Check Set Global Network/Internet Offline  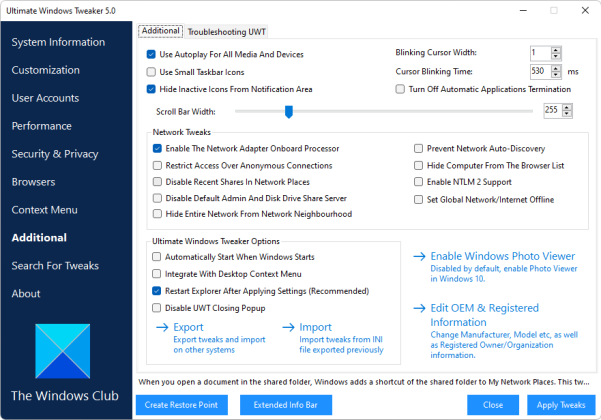419,200
